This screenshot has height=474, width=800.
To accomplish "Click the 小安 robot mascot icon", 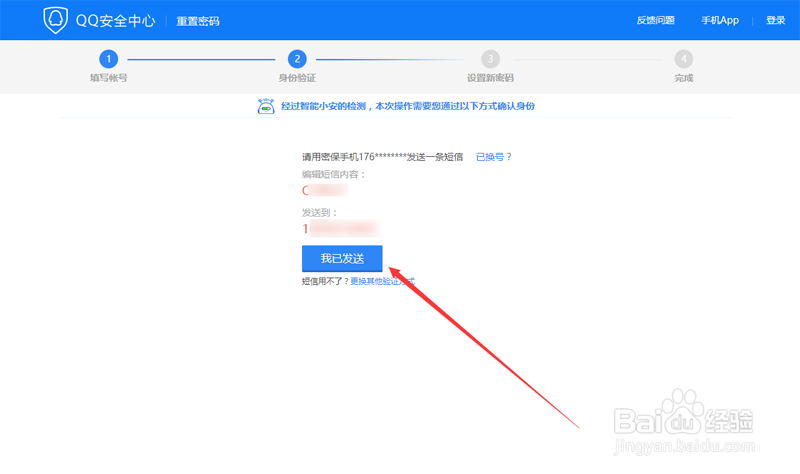I will [x=266, y=106].
